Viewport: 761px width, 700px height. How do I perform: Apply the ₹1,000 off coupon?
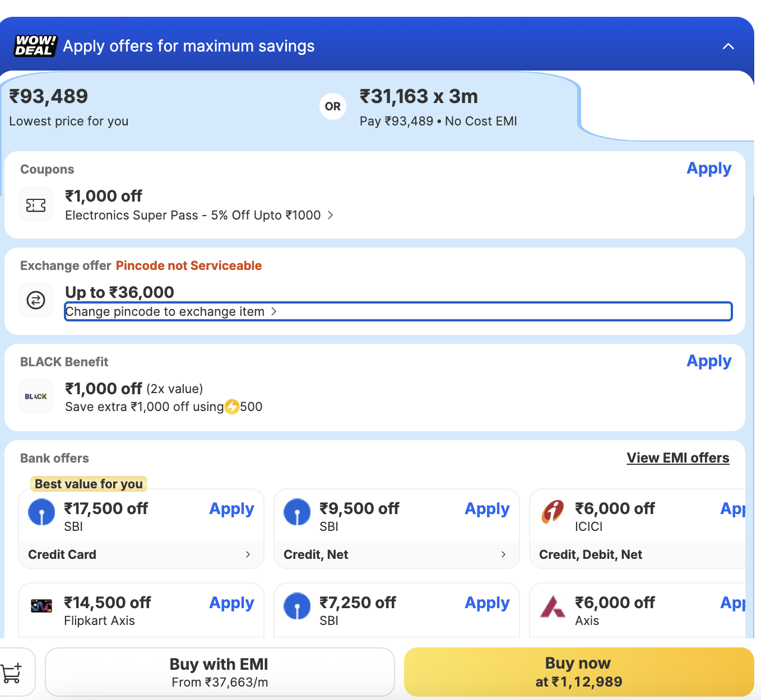point(709,169)
